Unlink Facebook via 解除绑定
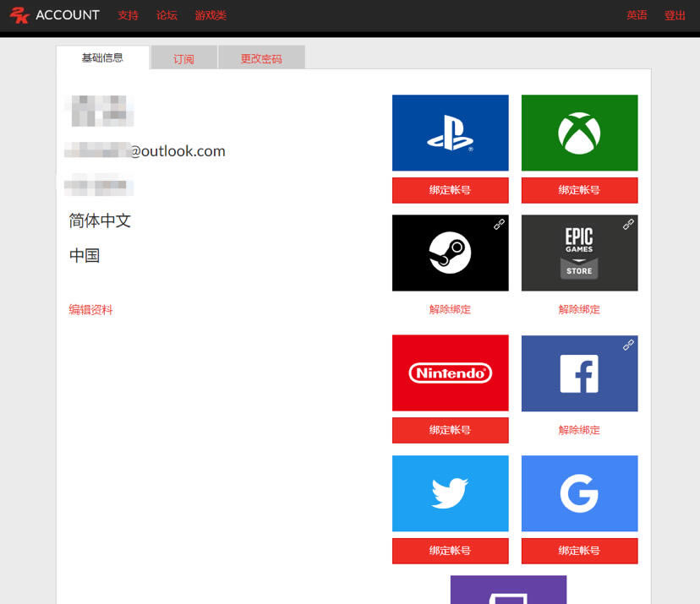The width and height of the screenshot is (700, 604). click(x=579, y=430)
